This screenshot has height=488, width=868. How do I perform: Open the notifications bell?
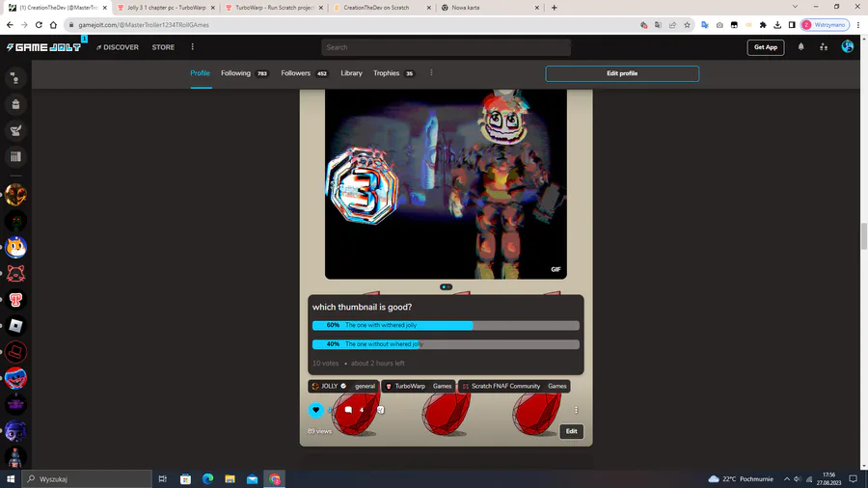coord(801,47)
